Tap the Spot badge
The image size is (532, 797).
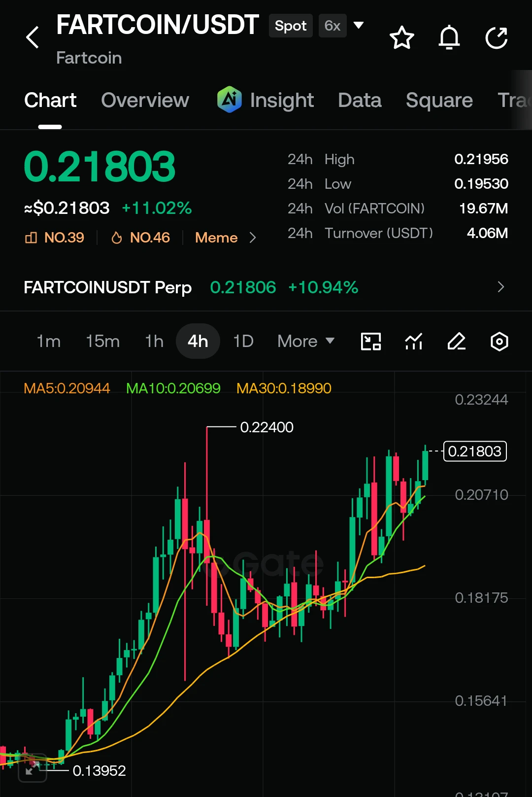point(291,26)
